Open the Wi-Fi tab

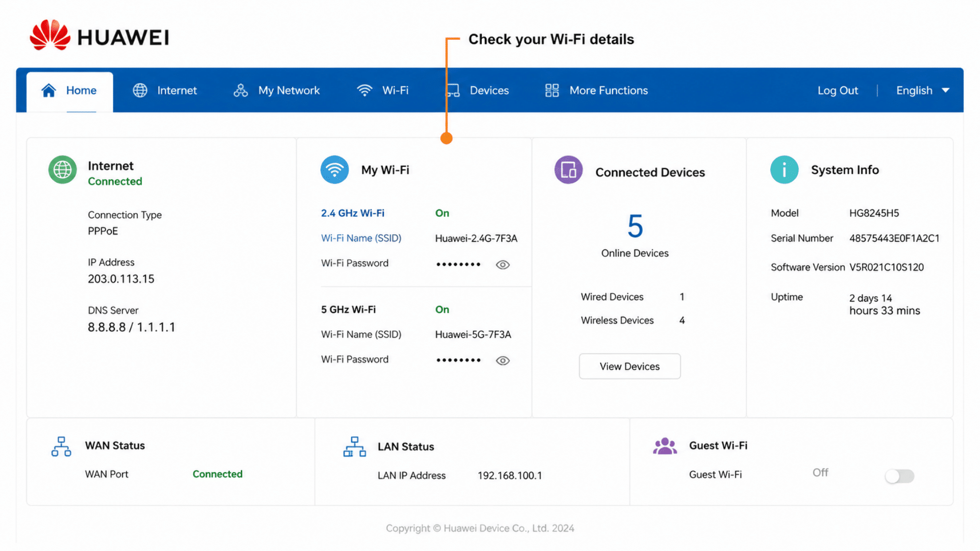(382, 90)
